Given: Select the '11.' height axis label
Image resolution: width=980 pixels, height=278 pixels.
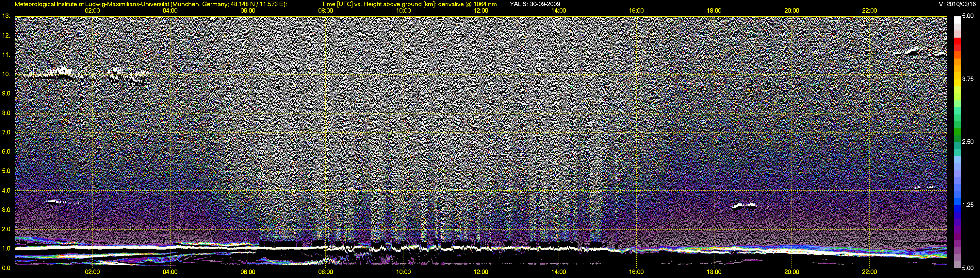Looking at the screenshot, I should point(6,55).
